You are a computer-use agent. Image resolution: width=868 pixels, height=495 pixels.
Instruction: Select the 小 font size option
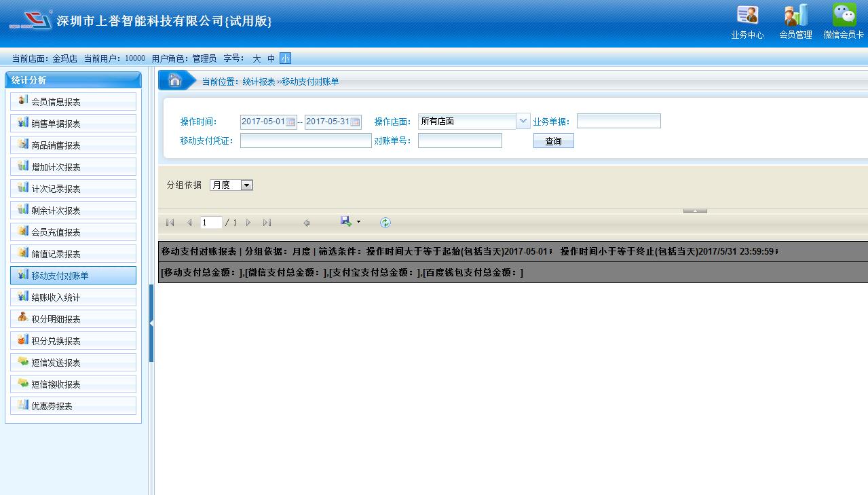pyautogui.click(x=285, y=59)
